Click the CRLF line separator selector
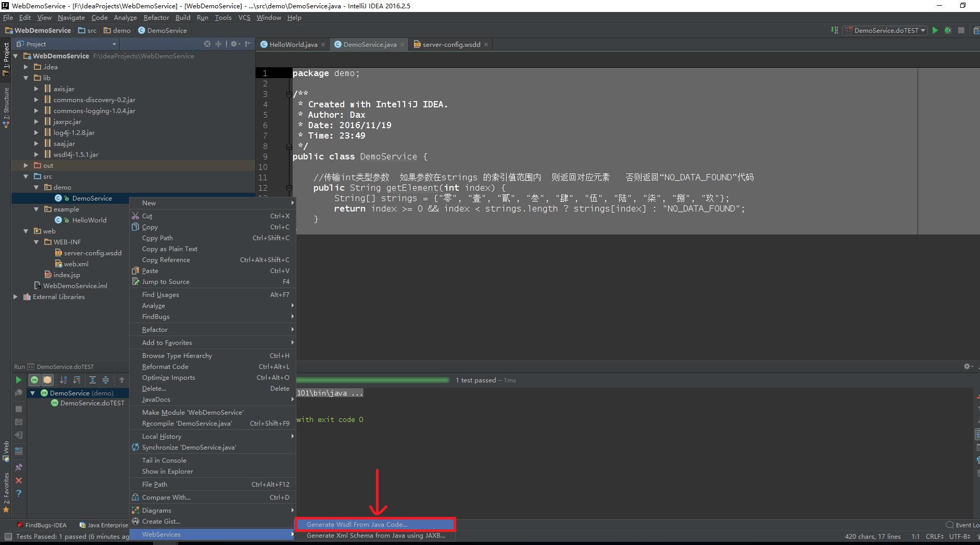 pyautogui.click(x=934, y=536)
